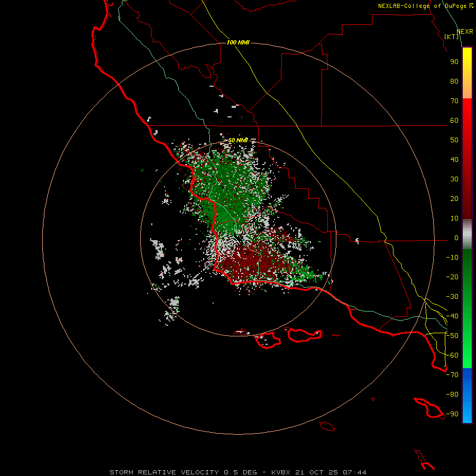Click the 20 value on the color scale
The height and width of the screenshot is (476, 476).
454,199
